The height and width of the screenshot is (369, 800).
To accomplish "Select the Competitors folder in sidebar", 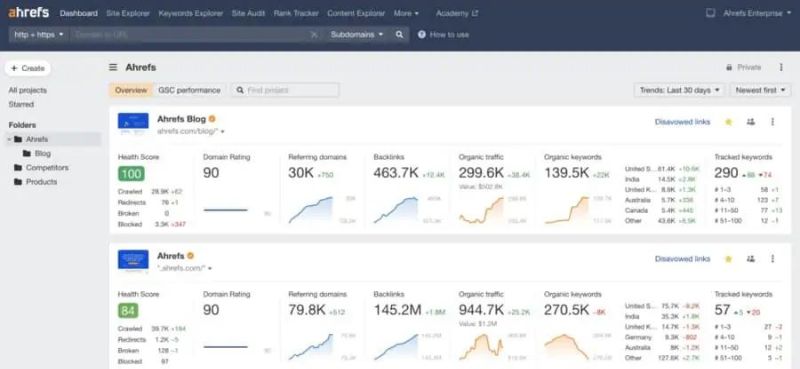I will coord(47,168).
